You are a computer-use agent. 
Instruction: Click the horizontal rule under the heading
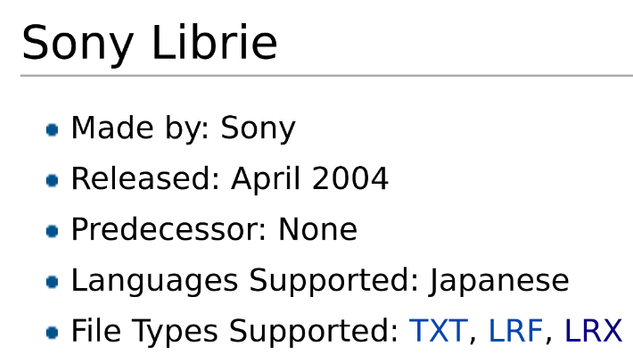[x=327, y=76]
